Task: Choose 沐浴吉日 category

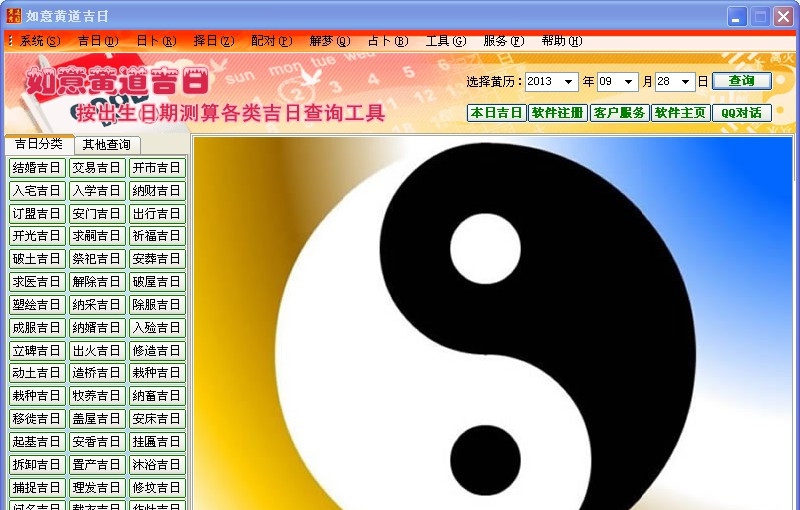Action: point(157,465)
